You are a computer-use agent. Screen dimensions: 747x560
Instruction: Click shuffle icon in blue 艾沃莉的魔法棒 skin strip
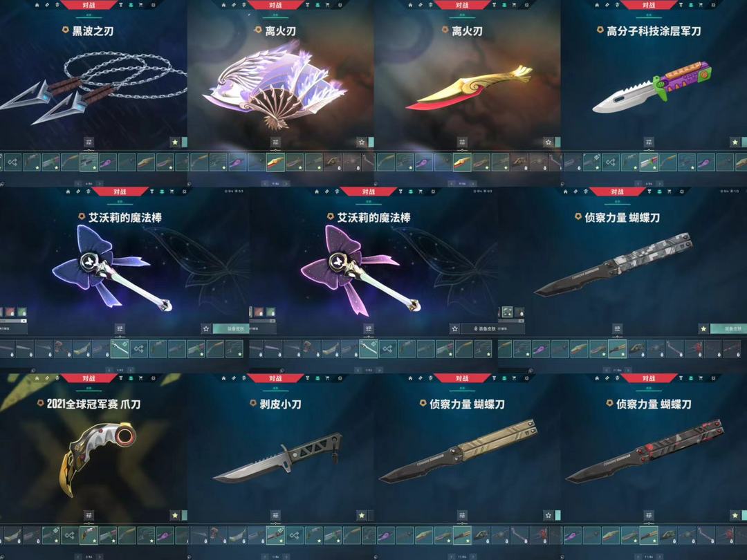coord(138,349)
